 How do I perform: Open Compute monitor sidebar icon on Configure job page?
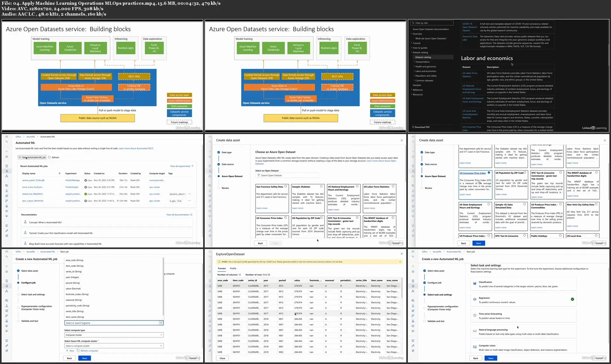[7, 340]
